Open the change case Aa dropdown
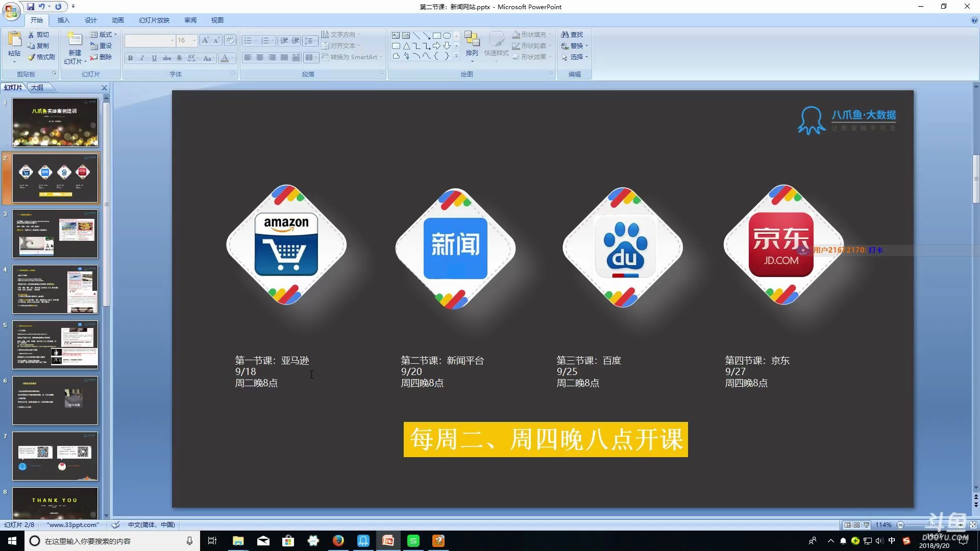 (x=208, y=58)
